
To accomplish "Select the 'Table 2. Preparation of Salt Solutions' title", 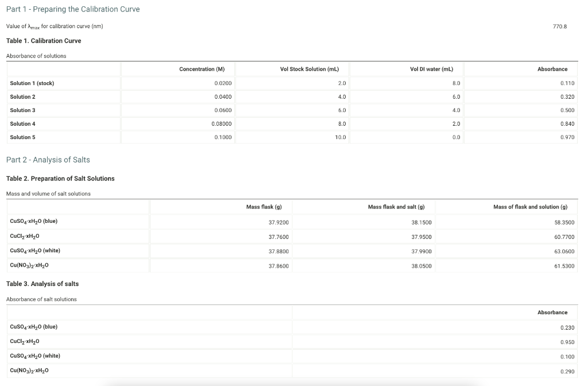I will click(x=60, y=179).
